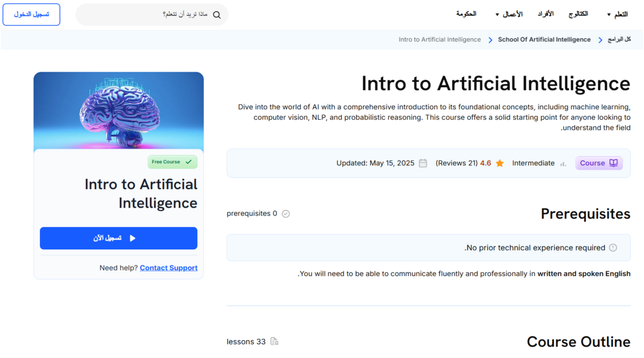644x358 pixels.
Task: Open the الكتالوج menu item
Action: click(578, 14)
